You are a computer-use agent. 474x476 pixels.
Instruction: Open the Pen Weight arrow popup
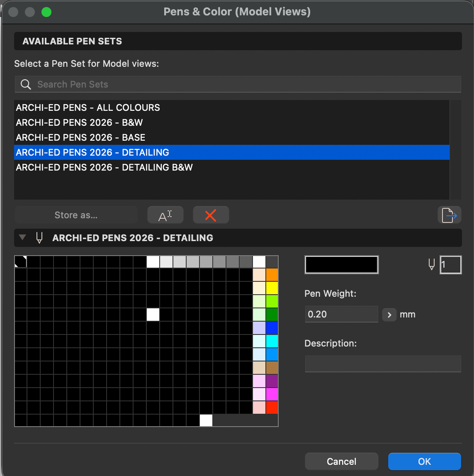coord(389,315)
